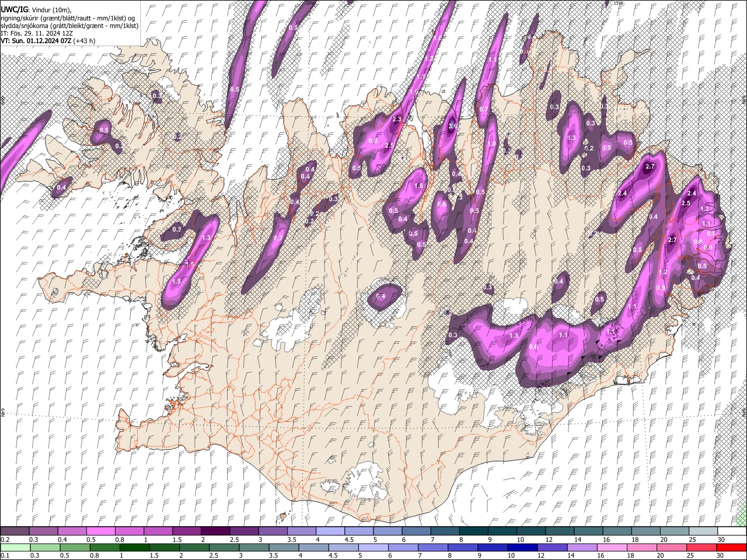This screenshot has height=560, width=747.
Task: Select the crimson rain swatch starting at 25
Action: [x=701, y=547]
